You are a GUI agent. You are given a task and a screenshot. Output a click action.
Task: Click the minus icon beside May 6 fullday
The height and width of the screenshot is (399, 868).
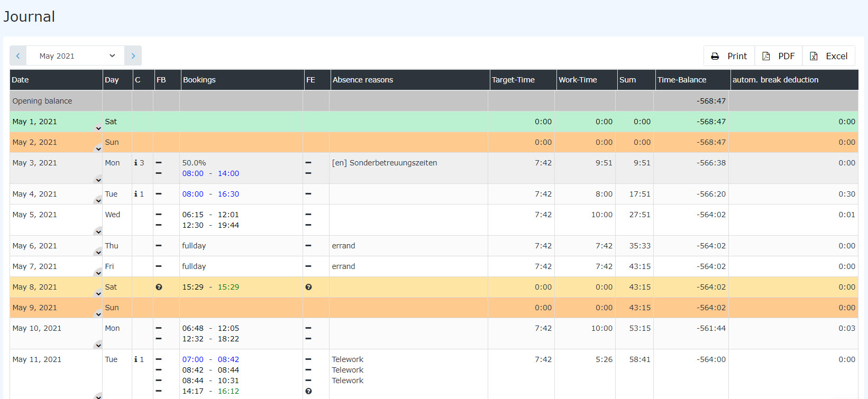[x=159, y=246]
